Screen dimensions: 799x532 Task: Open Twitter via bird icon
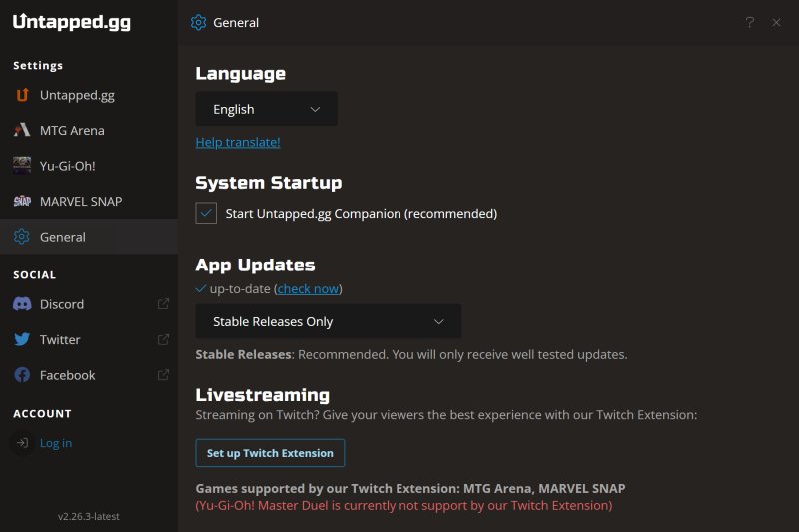pos(22,339)
